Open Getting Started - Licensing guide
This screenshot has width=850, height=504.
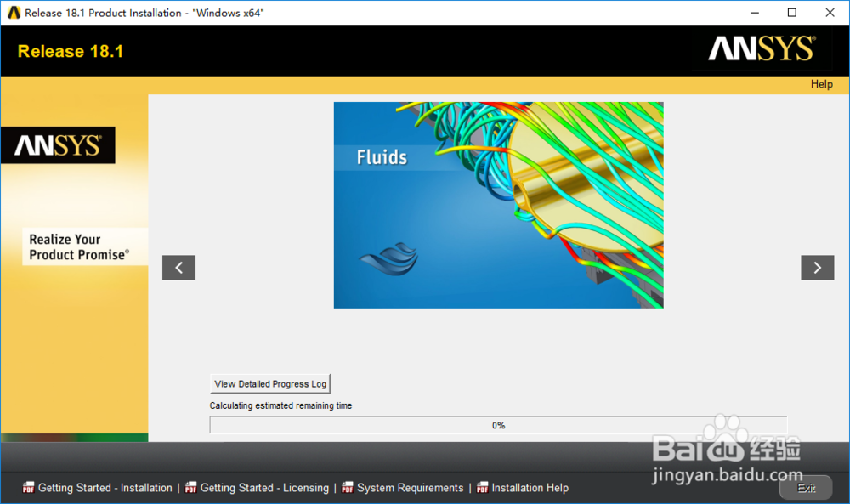[264, 488]
